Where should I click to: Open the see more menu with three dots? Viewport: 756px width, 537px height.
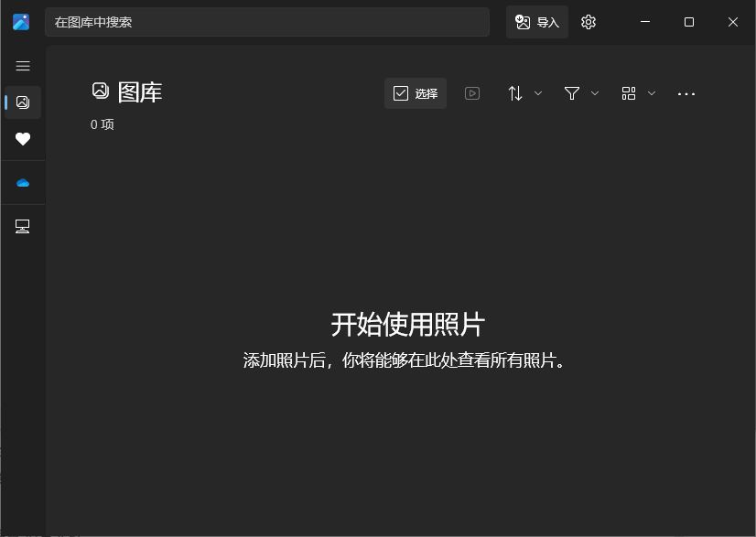(x=686, y=93)
